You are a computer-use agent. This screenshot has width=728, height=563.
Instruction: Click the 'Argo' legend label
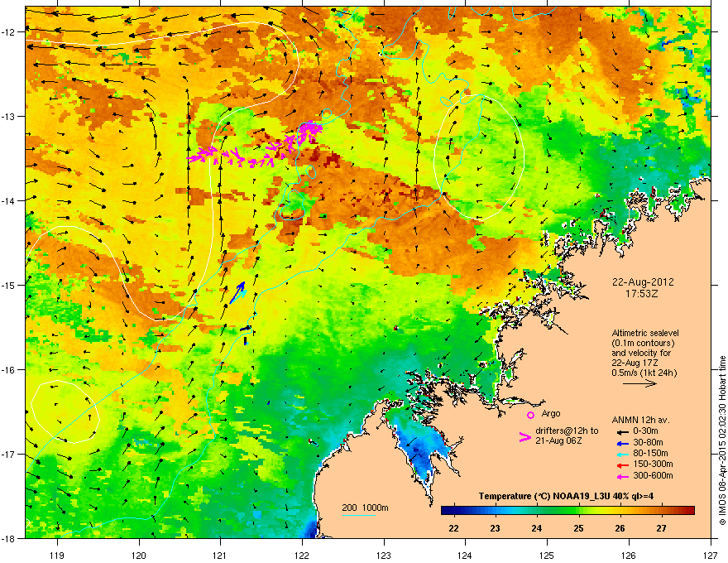coord(551,413)
